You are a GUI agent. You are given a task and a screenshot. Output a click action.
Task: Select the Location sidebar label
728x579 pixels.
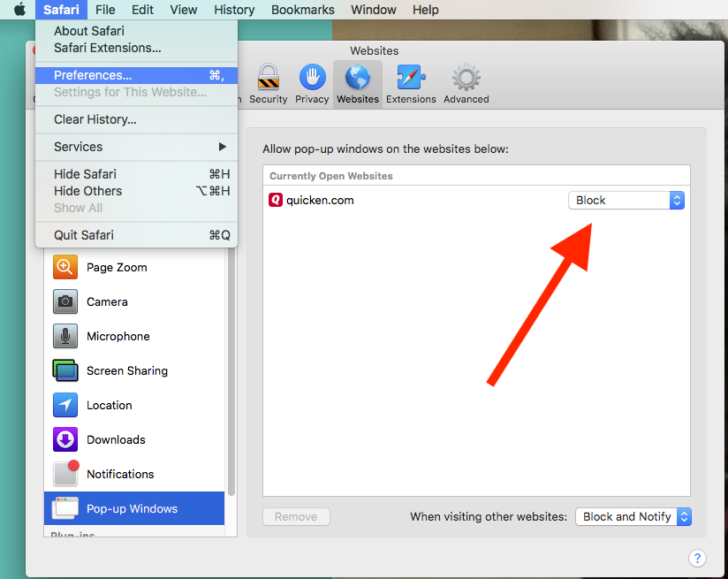tap(109, 405)
